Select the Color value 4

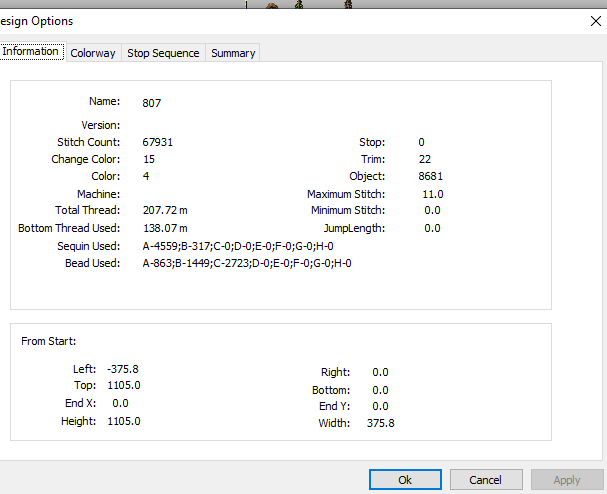tap(146, 176)
